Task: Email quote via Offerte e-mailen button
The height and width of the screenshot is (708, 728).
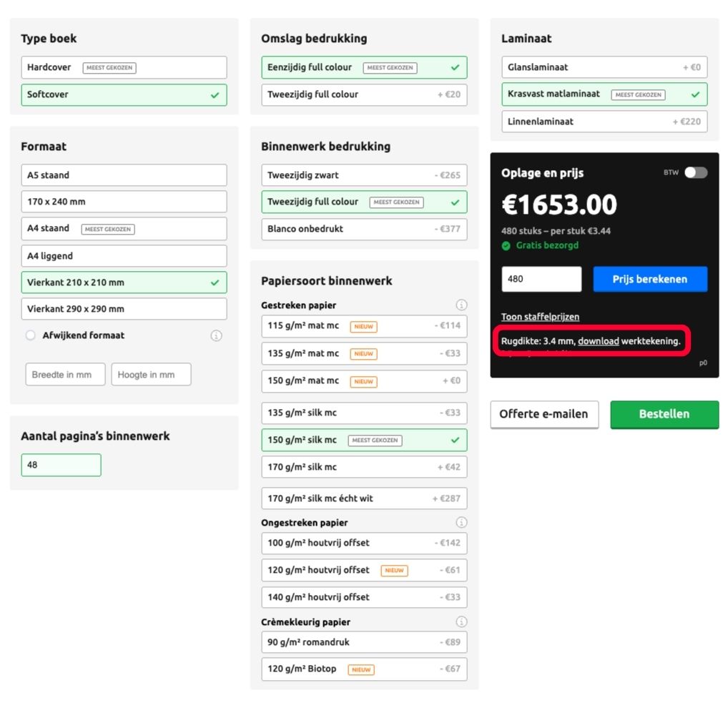Action: [544, 414]
